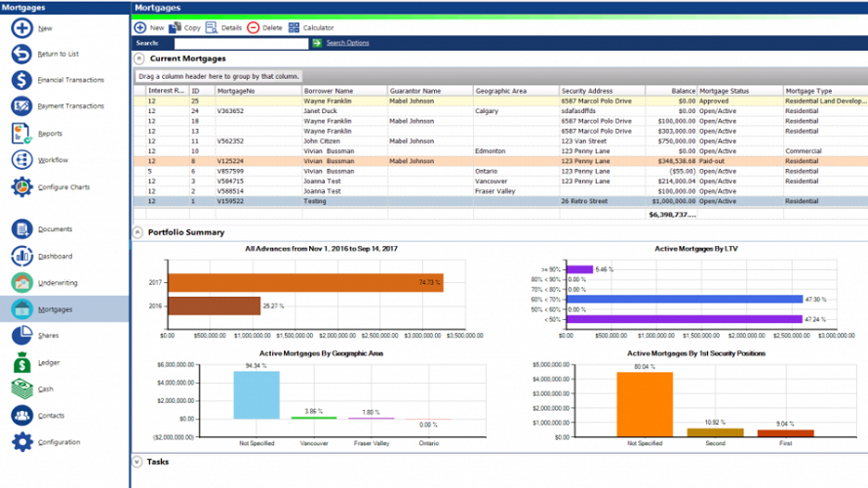Collapse the Current Mortgages section

[x=138, y=59]
